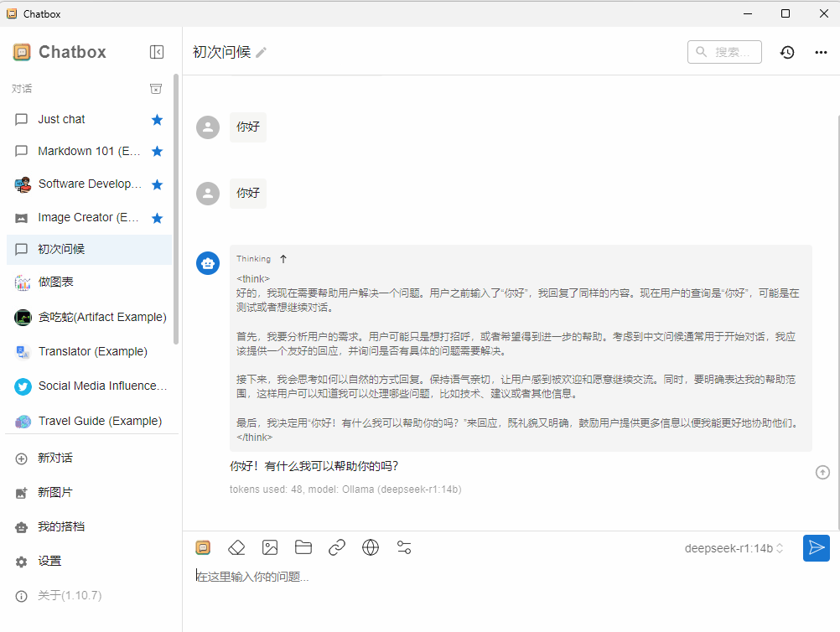Open the conversation settings sliders icon

404,547
